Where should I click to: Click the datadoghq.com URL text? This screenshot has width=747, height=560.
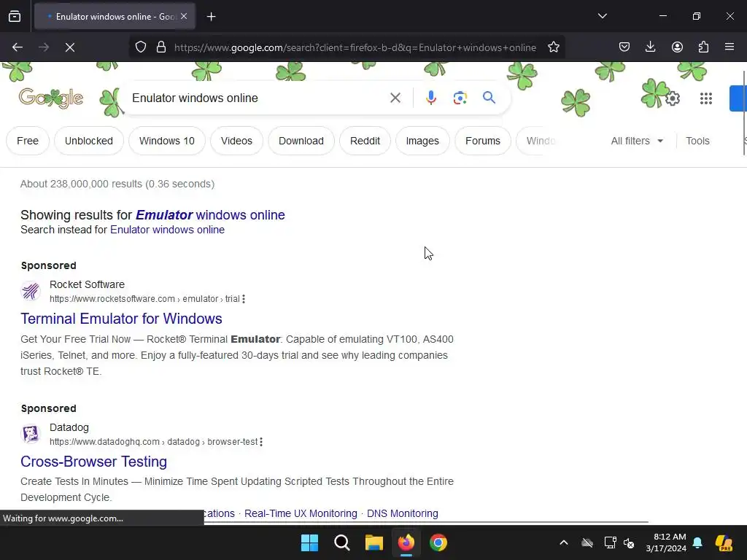(153, 442)
